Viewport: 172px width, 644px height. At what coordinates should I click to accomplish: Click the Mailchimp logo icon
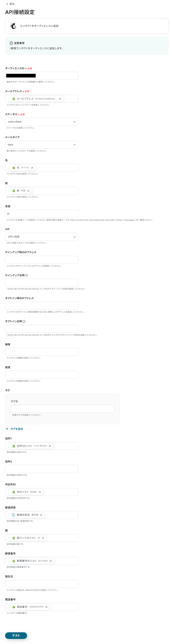click(x=13, y=26)
